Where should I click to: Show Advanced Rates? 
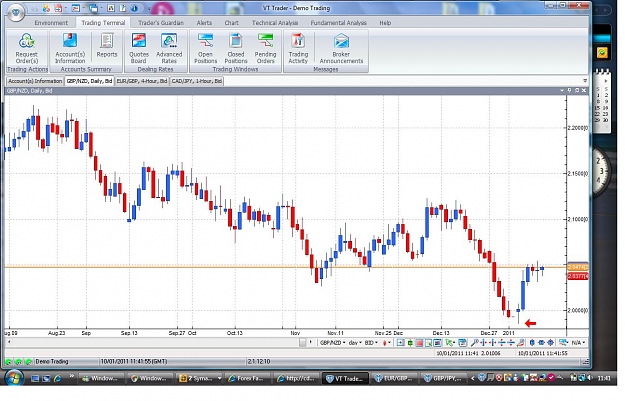pos(169,49)
